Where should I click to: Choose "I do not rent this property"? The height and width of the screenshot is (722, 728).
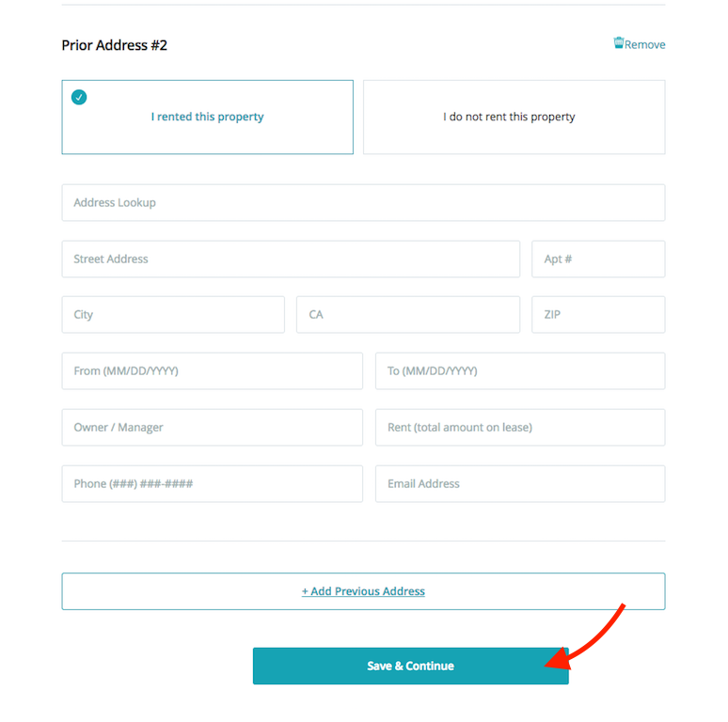point(514,118)
